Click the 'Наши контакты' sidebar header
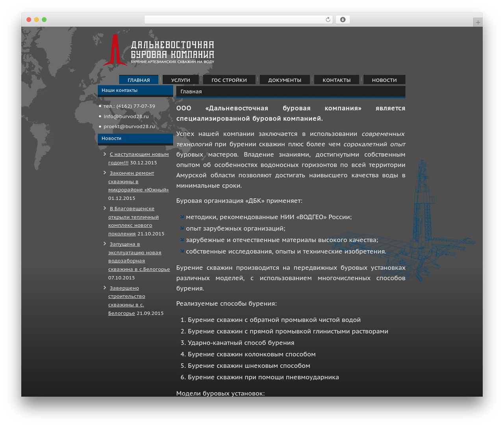Image resolution: width=504 pixels, height=427 pixels. [x=135, y=91]
